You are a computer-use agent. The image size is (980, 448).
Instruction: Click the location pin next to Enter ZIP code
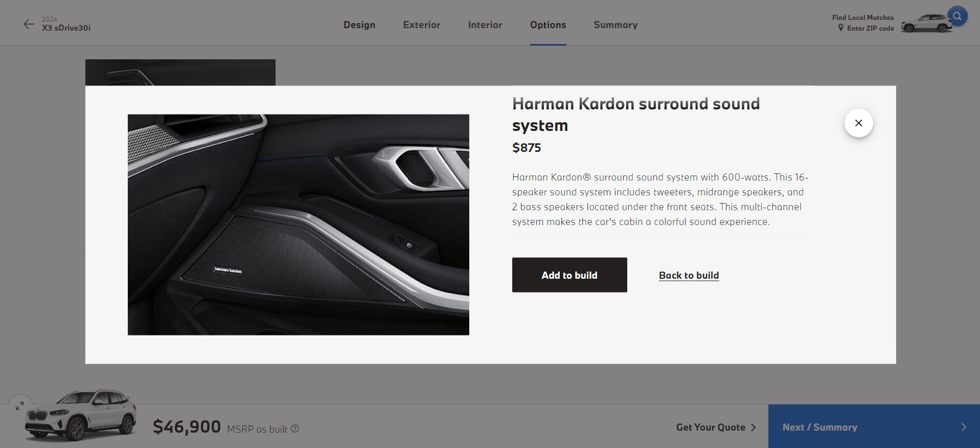[x=840, y=28]
